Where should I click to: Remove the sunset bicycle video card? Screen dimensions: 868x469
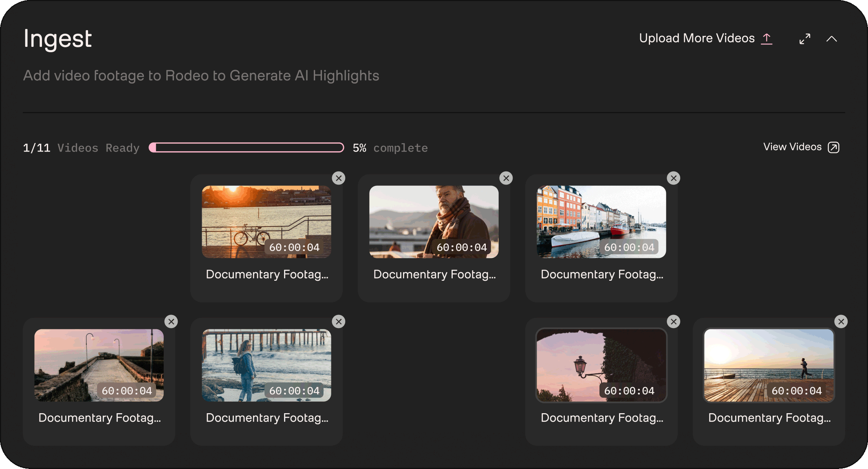339,178
